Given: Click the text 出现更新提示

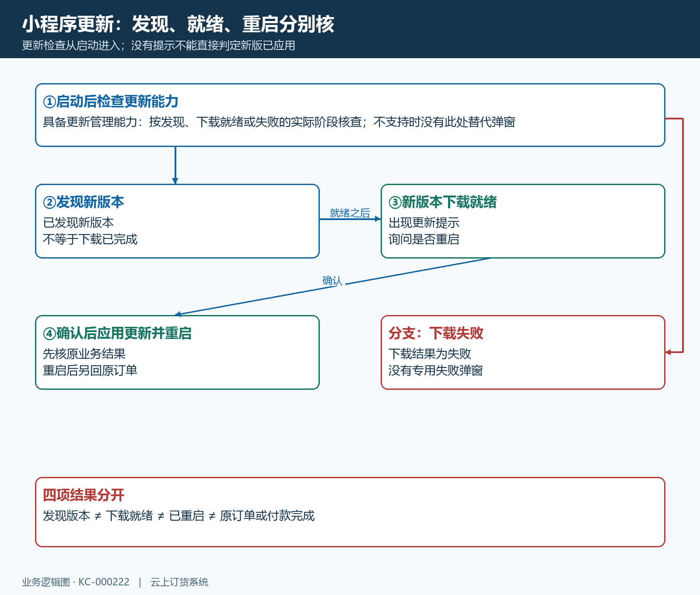Looking at the screenshot, I should pos(424,223).
